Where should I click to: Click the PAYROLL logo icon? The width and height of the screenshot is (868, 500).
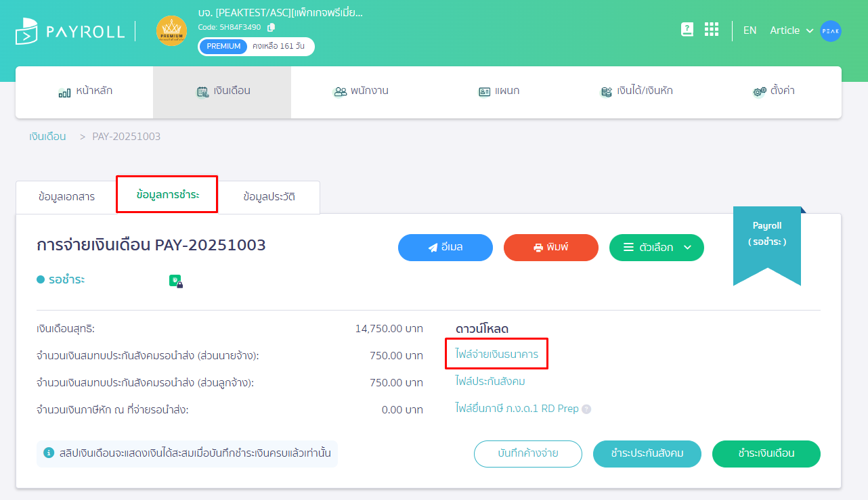pos(26,31)
